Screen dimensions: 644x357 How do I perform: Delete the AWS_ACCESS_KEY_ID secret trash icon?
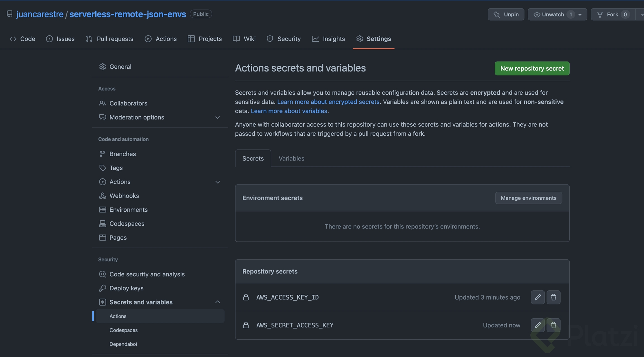554,297
